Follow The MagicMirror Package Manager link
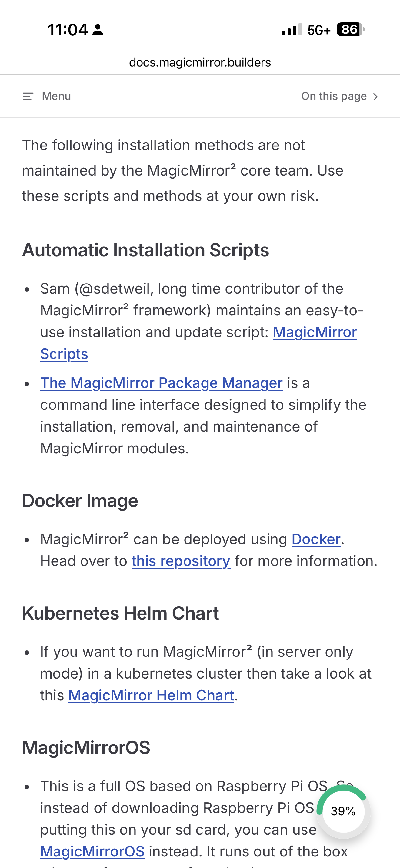 [x=161, y=383]
